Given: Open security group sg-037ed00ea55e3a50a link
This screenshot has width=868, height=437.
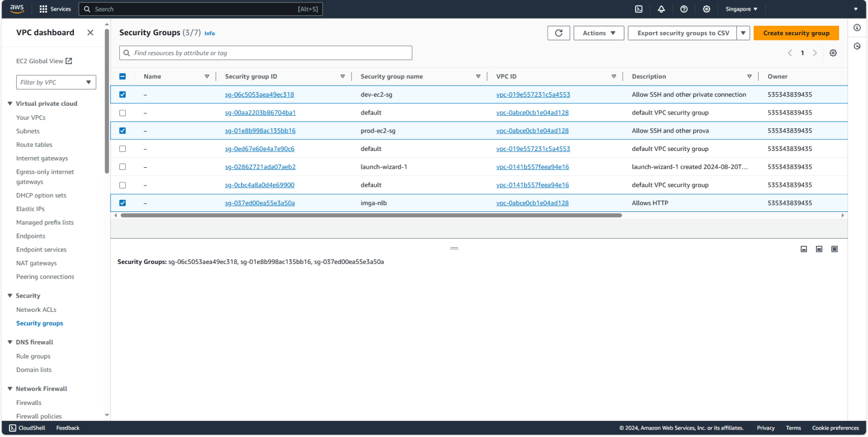Looking at the screenshot, I should [260, 203].
